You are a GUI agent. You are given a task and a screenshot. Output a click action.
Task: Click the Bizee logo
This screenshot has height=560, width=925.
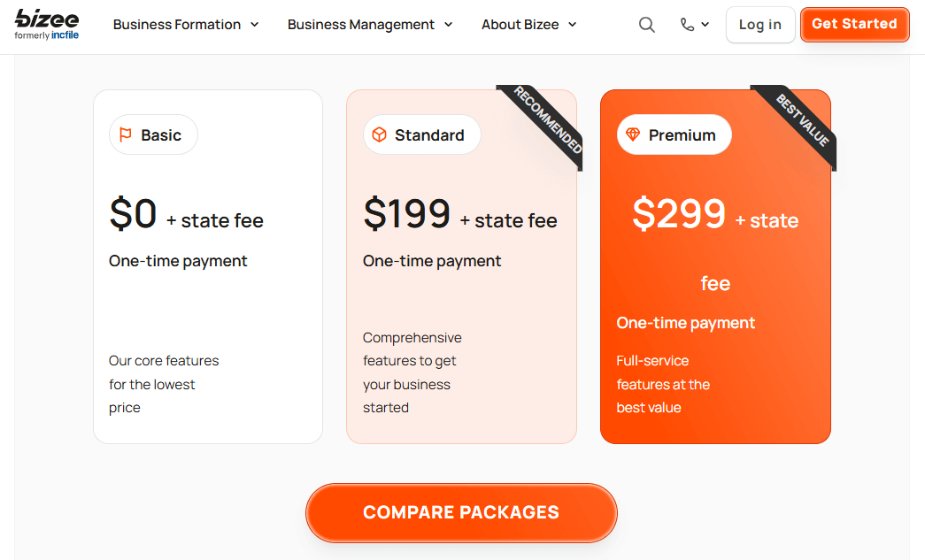[45, 24]
